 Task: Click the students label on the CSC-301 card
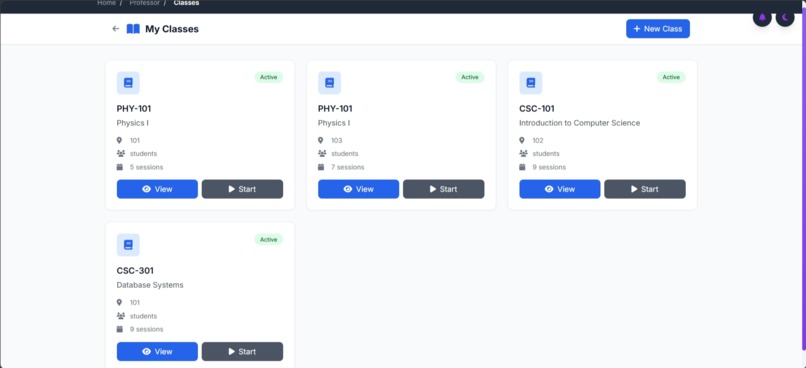143,316
